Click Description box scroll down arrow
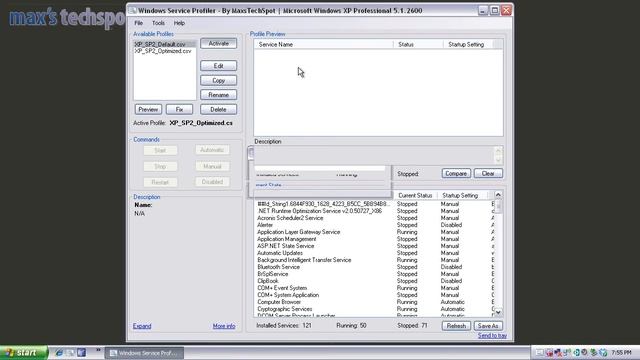Screen dimensions: 640x360 pyautogui.click(x=498, y=160)
